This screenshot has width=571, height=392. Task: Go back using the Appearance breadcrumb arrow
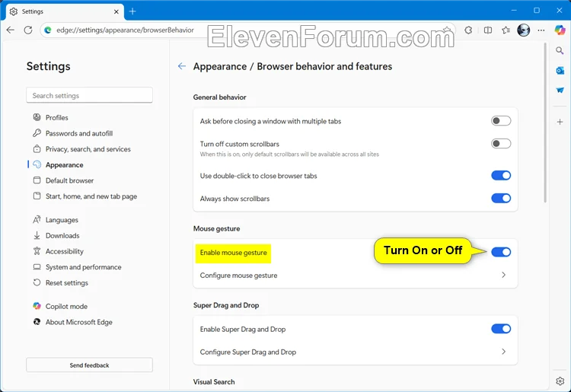click(x=182, y=66)
